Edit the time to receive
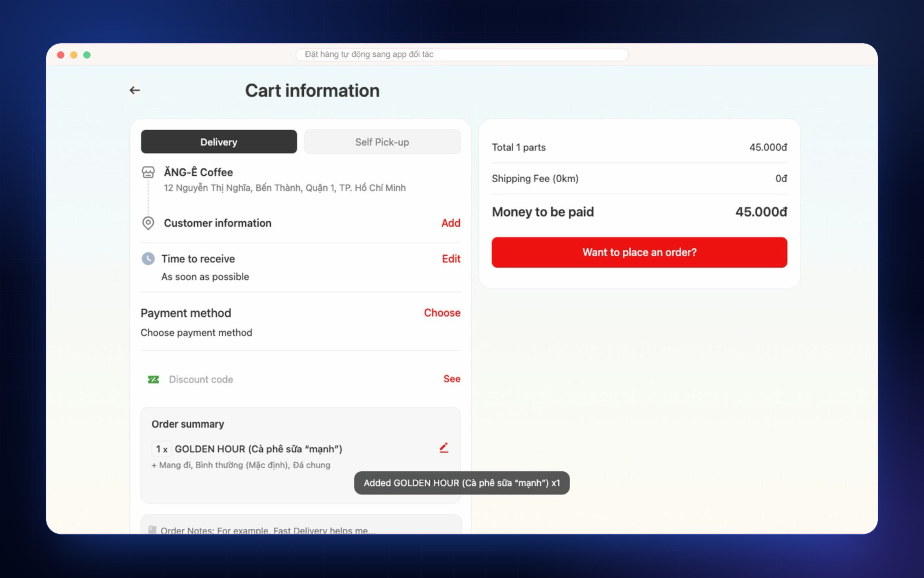Viewport: 924px width, 578px height. pos(451,259)
